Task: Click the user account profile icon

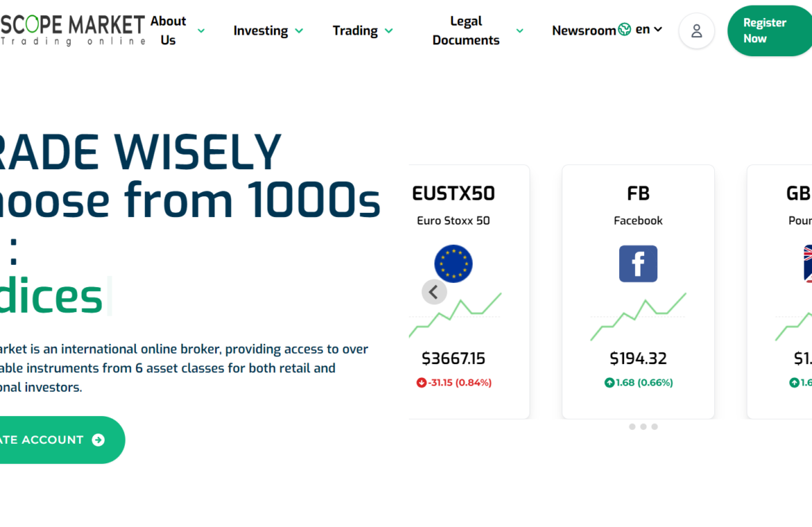Action: (696, 31)
